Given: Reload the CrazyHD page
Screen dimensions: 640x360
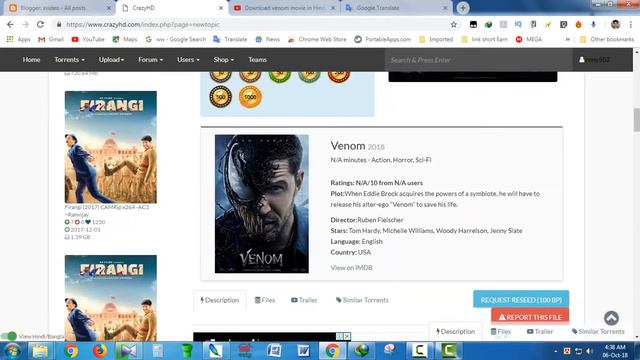Looking at the screenshot, I should [x=40, y=24].
